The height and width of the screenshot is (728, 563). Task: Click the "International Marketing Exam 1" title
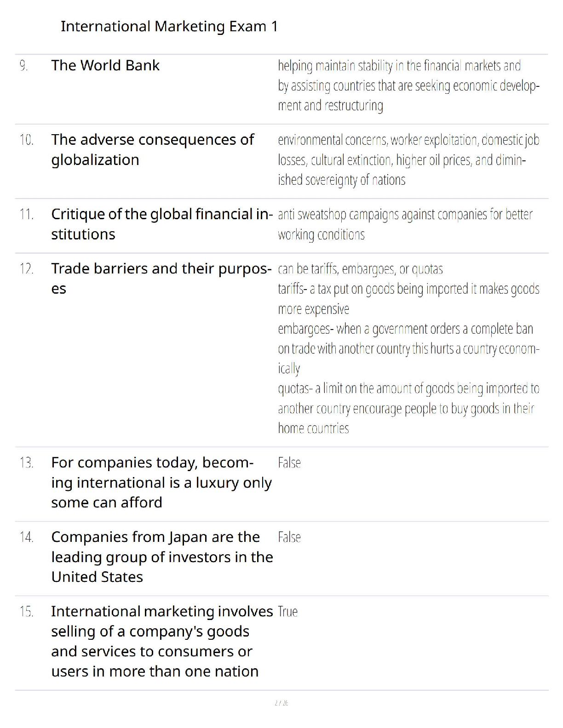coord(169,27)
